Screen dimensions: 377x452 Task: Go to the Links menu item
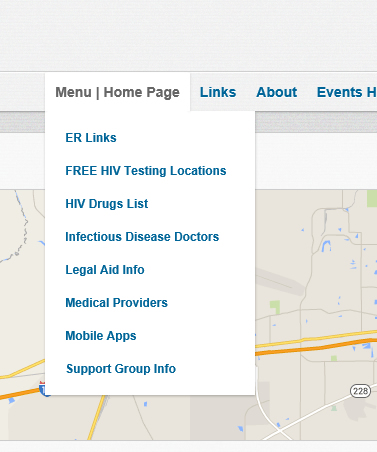pos(218,92)
